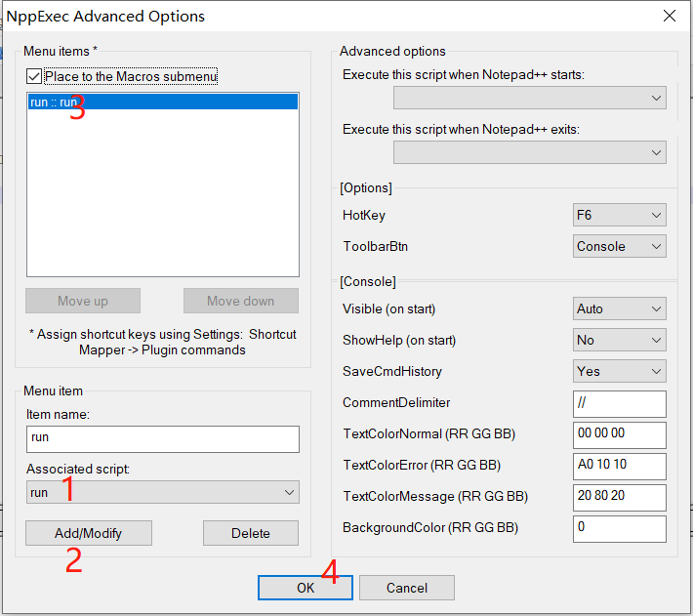Click the TextColorNormal value field

click(x=619, y=435)
